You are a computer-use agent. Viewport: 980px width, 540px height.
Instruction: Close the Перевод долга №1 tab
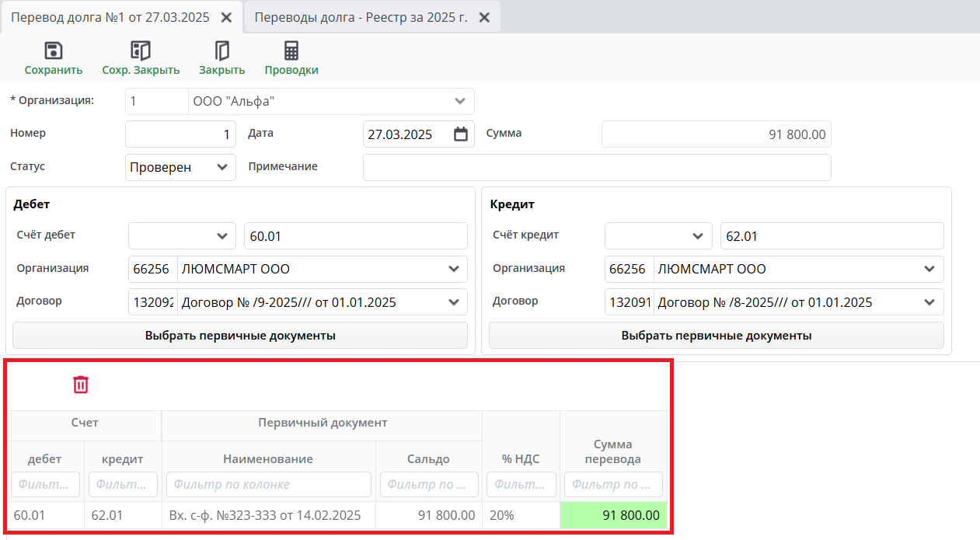[226, 17]
